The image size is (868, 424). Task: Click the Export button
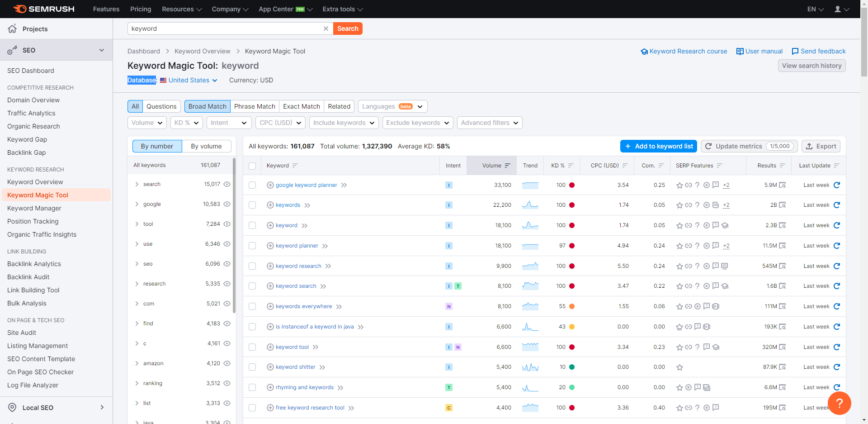pyautogui.click(x=821, y=146)
